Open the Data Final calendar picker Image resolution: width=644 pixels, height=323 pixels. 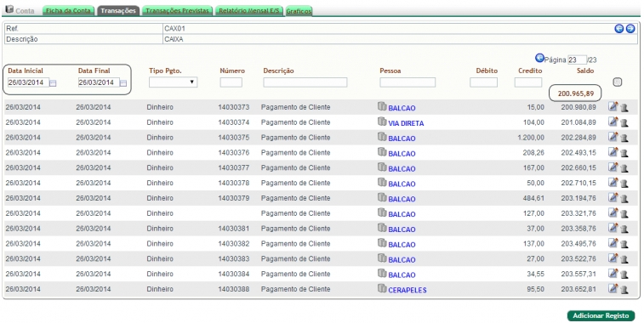(123, 83)
